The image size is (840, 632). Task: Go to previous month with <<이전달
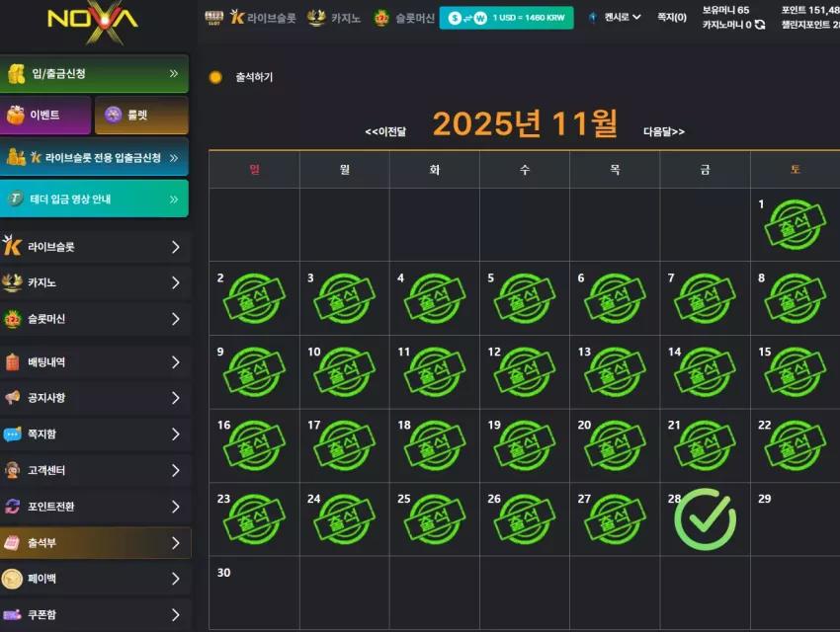coord(385,131)
